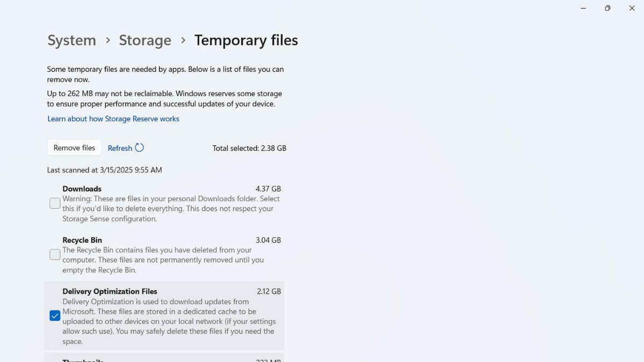The width and height of the screenshot is (644, 362).
Task: Go back to Storage via the breadcrumb
Action: point(145,40)
